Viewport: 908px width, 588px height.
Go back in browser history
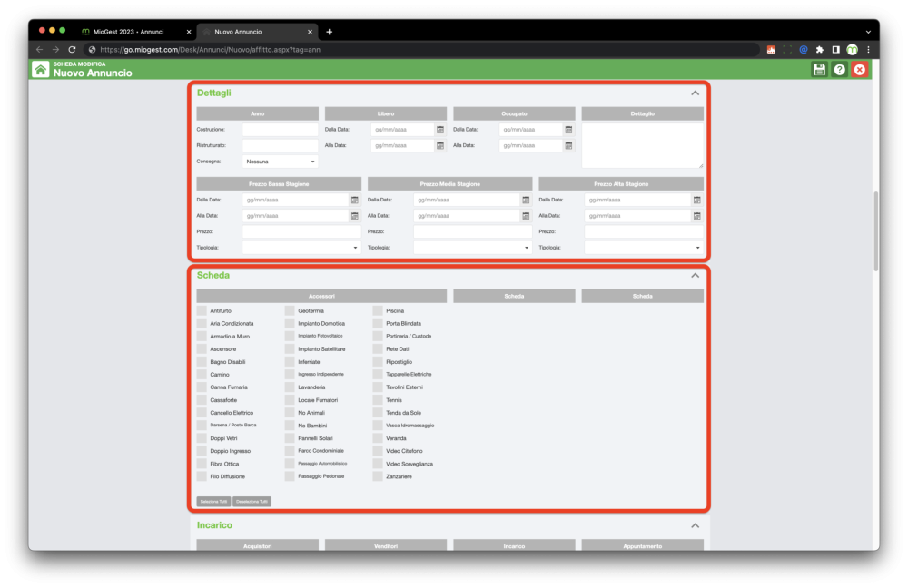[39, 50]
